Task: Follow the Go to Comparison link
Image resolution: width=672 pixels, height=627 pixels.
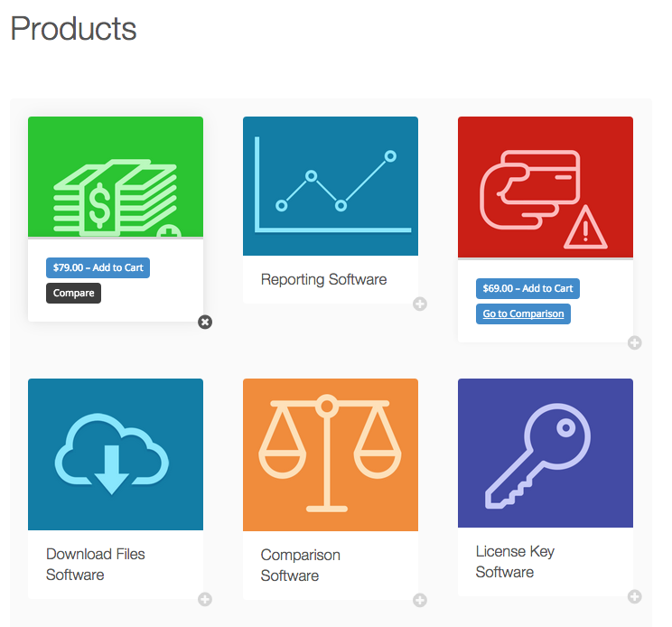Action: 523,313
